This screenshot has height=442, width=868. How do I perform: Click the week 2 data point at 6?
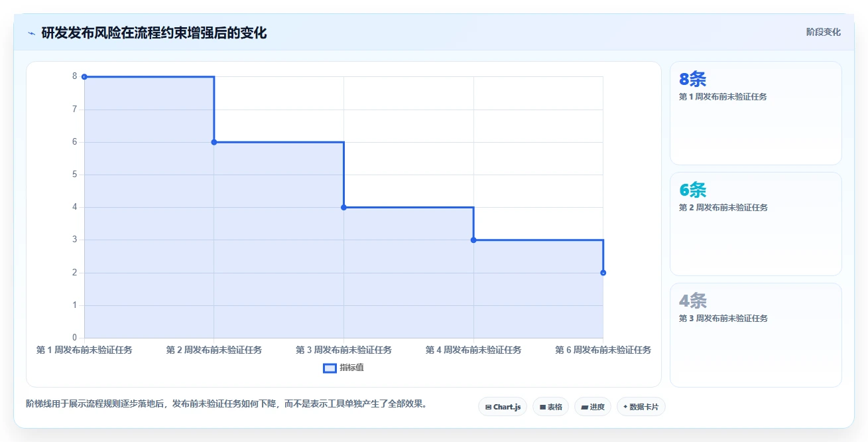tap(214, 142)
